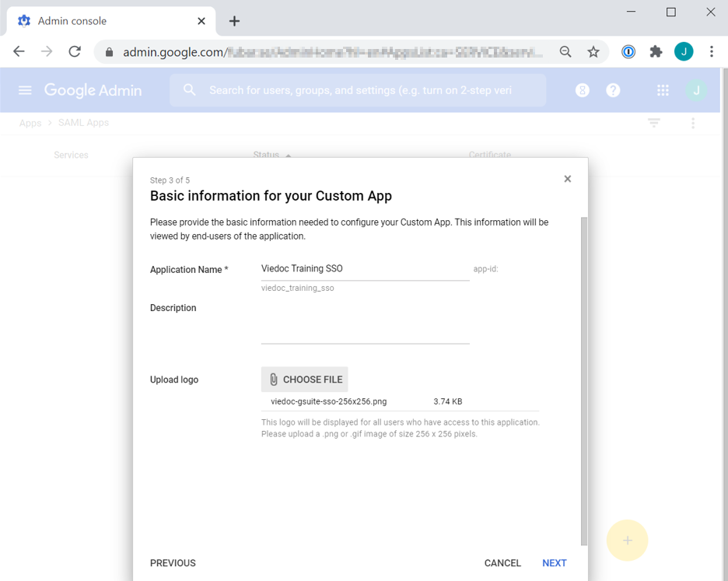Image resolution: width=728 pixels, height=581 pixels.
Task: Click the Application Name text field
Action: [365, 269]
